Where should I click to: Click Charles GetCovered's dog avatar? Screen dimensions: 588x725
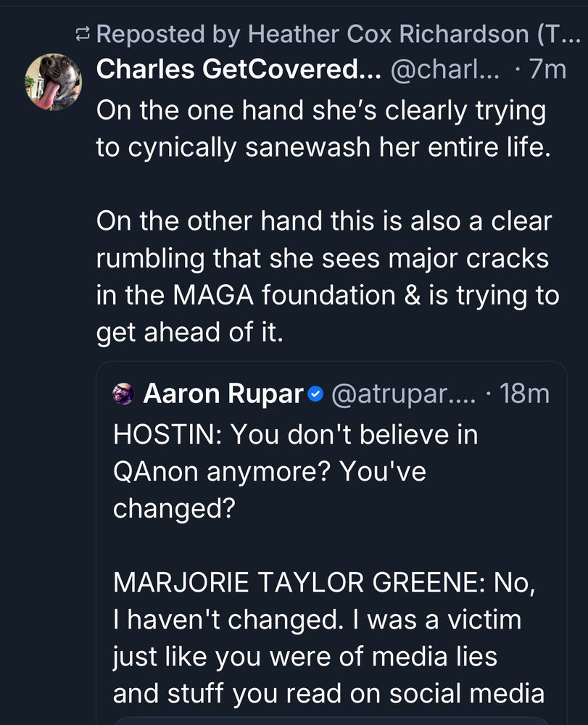(x=52, y=82)
